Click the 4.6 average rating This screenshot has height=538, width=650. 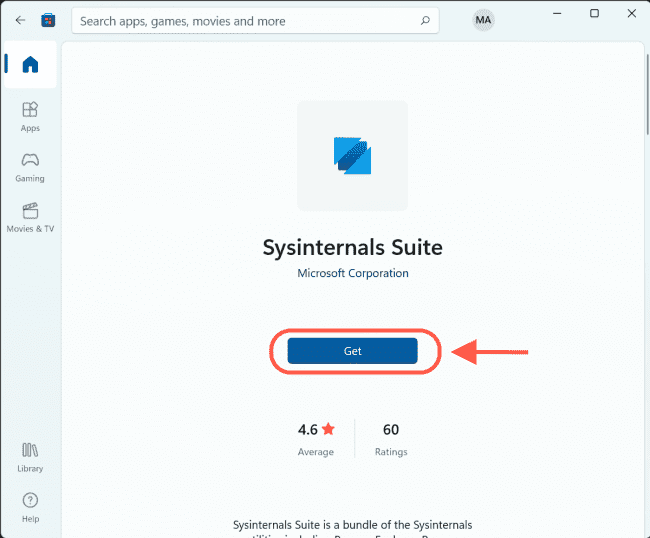307,430
